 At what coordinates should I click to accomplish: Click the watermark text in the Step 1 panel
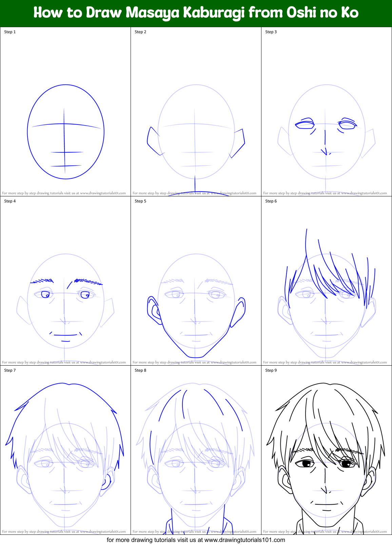[x=64, y=193]
